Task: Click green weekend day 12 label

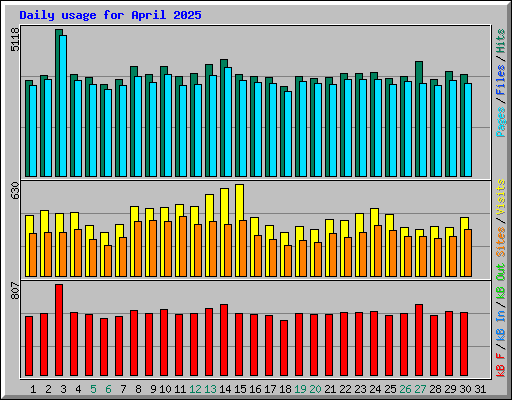Action: click(195, 389)
